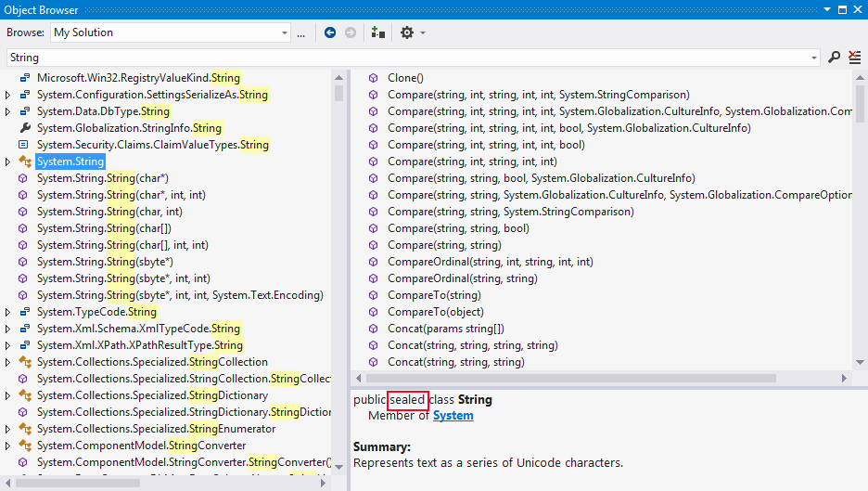Select System.String.String(char[], int, int) constructor
Viewport: 868px width, 491px height.
click(123, 245)
